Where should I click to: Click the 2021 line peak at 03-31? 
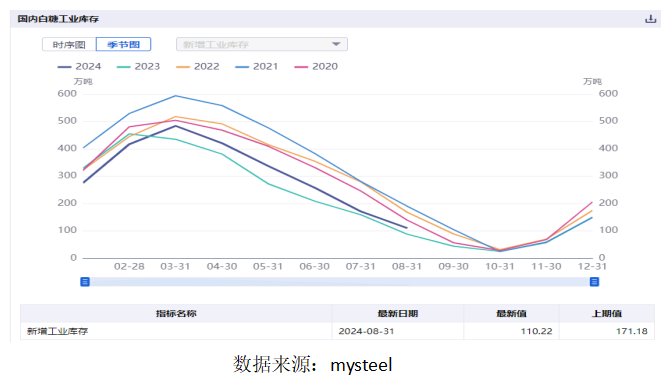(x=175, y=96)
